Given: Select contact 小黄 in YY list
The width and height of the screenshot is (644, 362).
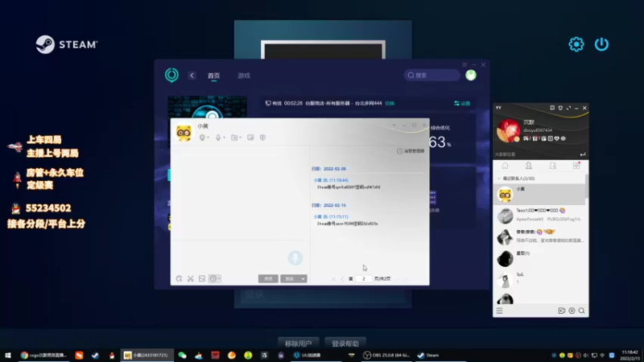Looking at the screenshot, I should pos(539,194).
